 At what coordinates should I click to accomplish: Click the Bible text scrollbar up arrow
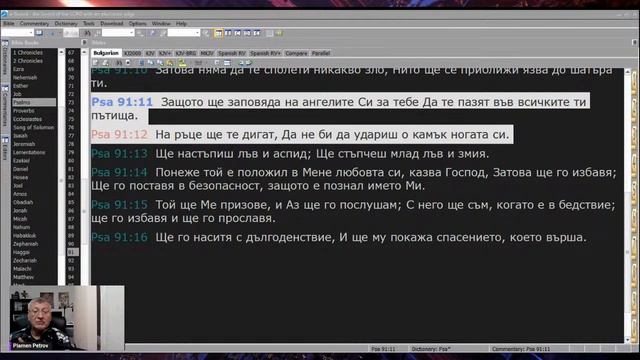(x=628, y=72)
